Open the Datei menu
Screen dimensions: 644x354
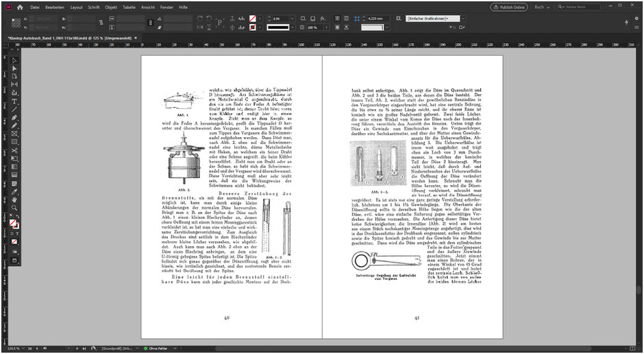tap(35, 8)
